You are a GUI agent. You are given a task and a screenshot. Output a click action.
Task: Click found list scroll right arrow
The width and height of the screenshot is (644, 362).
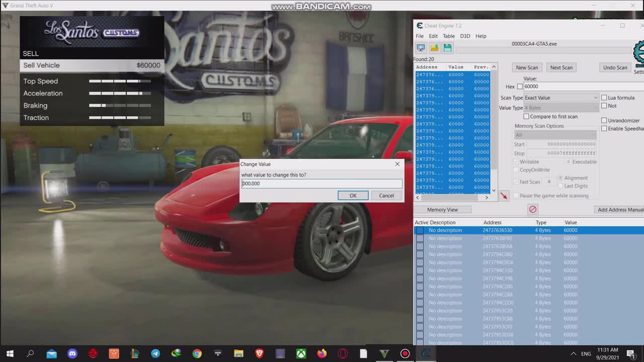click(487, 198)
